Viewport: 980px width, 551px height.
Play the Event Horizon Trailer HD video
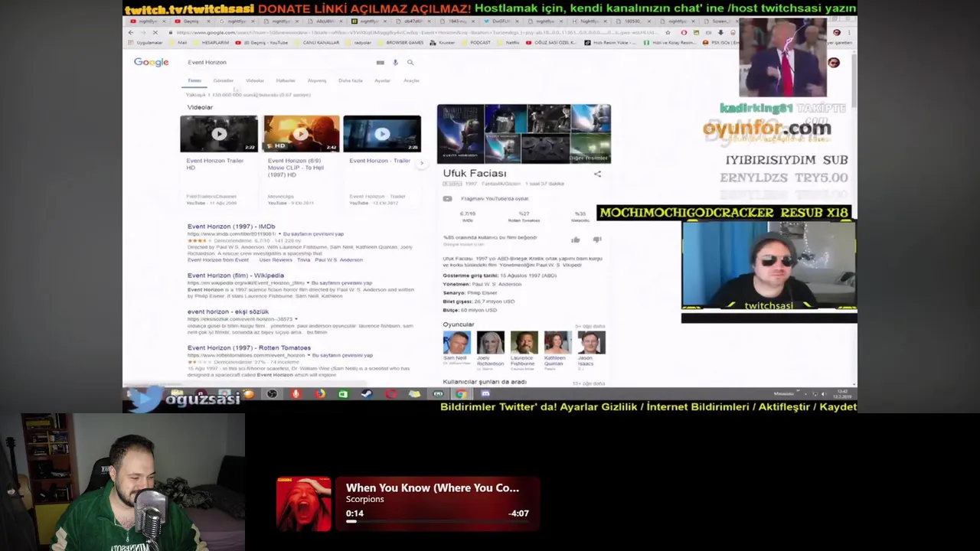(219, 134)
